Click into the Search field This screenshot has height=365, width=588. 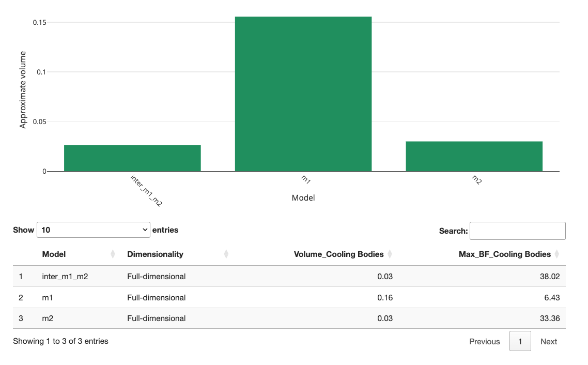(x=517, y=231)
